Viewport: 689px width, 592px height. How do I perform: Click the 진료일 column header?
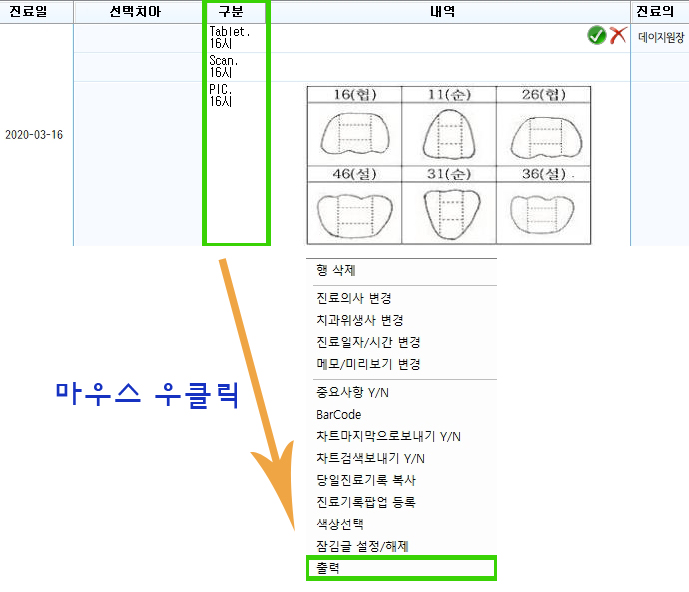coord(36,11)
